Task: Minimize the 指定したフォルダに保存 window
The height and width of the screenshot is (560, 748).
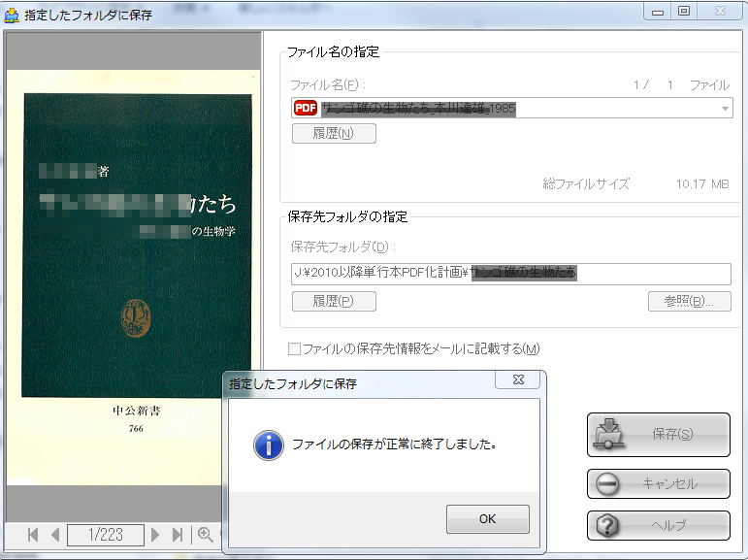Action: tap(658, 12)
